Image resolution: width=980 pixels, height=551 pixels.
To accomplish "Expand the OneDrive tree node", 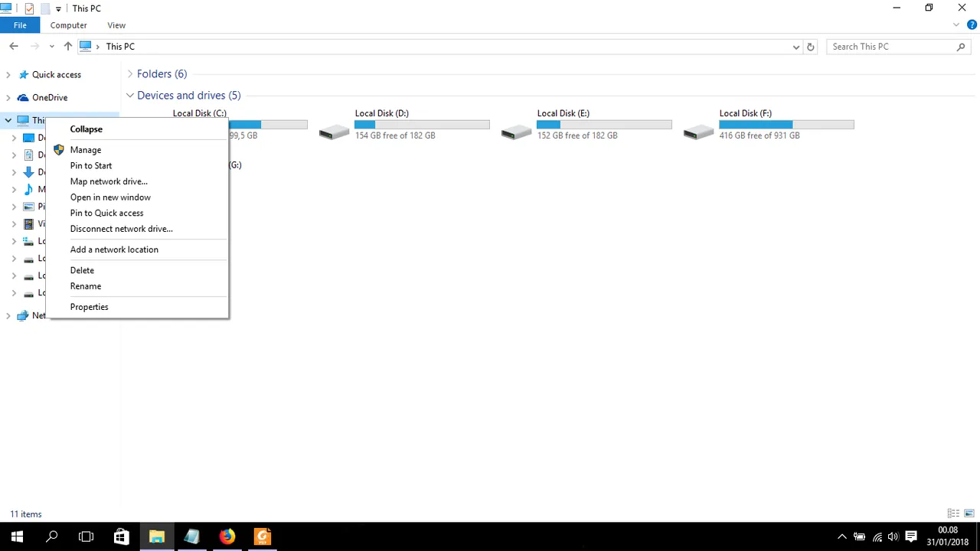I will point(8,98).
